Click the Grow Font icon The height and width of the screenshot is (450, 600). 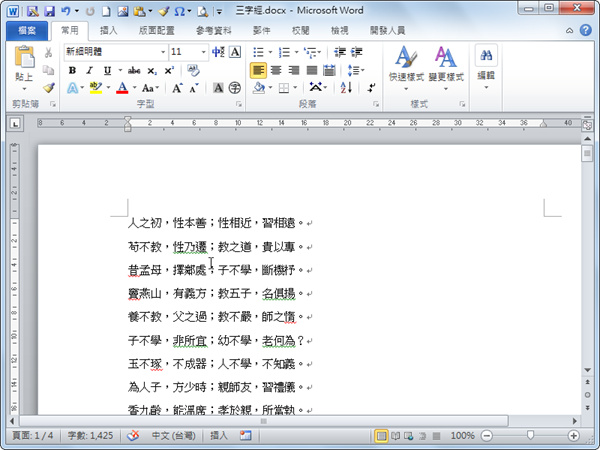click(x=177, y=88)
